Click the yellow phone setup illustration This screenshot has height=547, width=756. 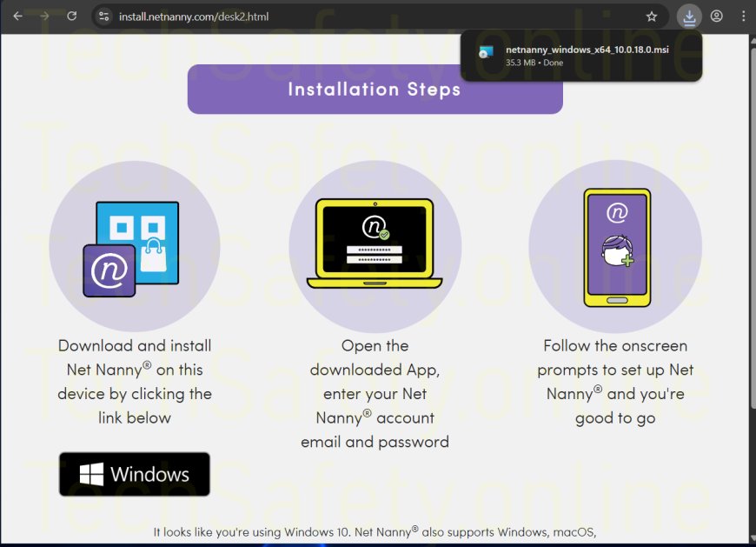(x=616, y=248)
